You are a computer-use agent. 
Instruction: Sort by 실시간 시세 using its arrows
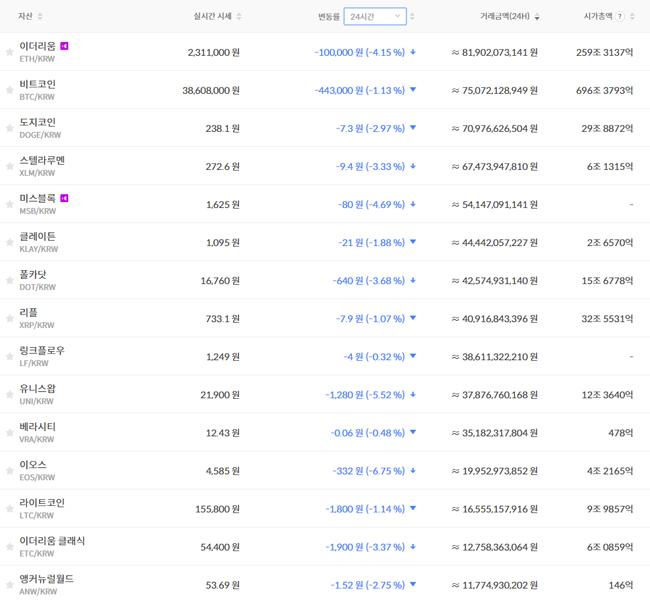click(239, 17)
